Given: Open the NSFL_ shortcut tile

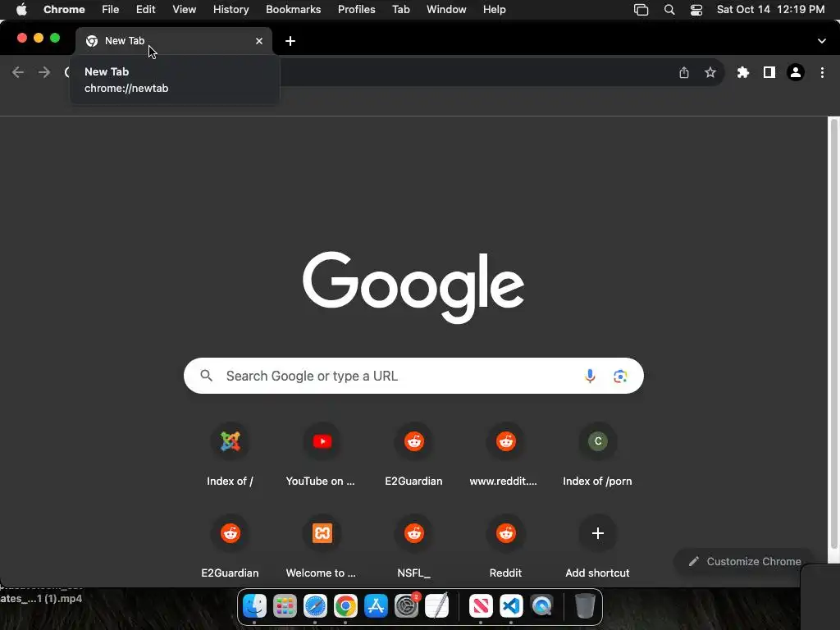Looking at the screenshot, I should pyautogui.click(x=413, y=547).
